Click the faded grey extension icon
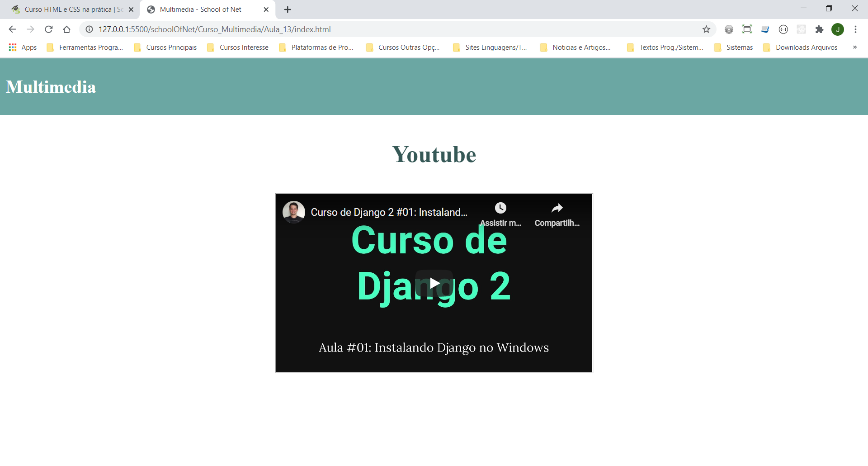868x466 pixels. coord(801,29)
